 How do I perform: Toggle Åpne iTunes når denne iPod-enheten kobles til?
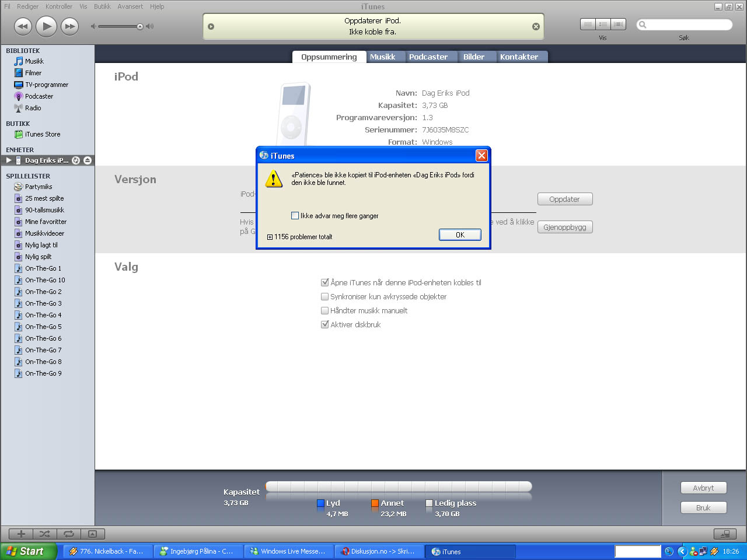pyautogui.click(x=325, y=282)
